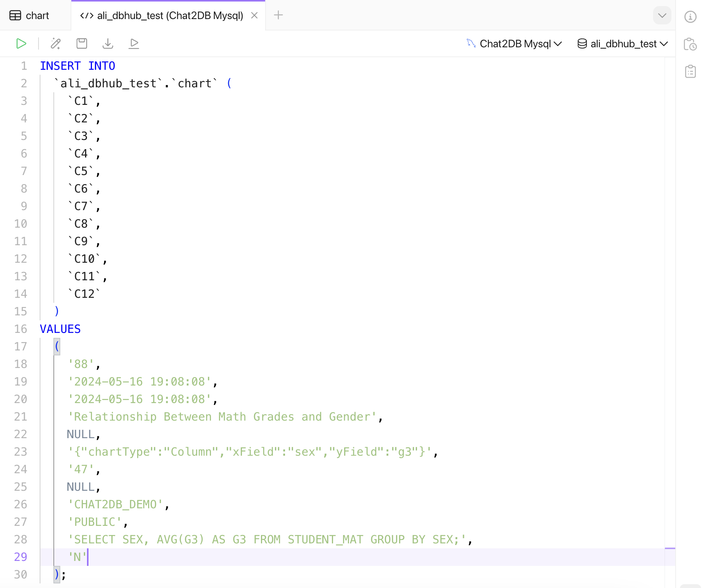705x588 pixels.
Task: Click the `C6` column on line 8
Action: pyautogui.click(x=81, y=189)
